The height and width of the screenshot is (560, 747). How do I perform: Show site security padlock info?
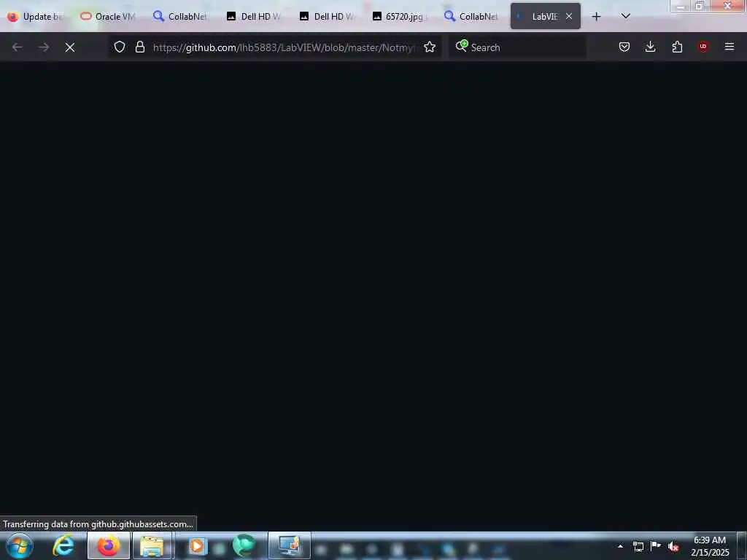coord(139,47)
